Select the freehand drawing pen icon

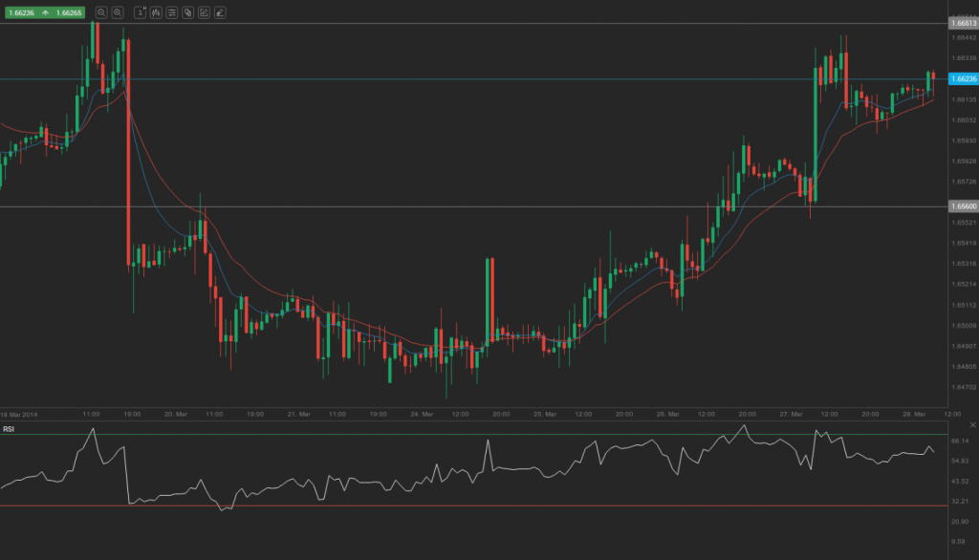coord(218,12)
